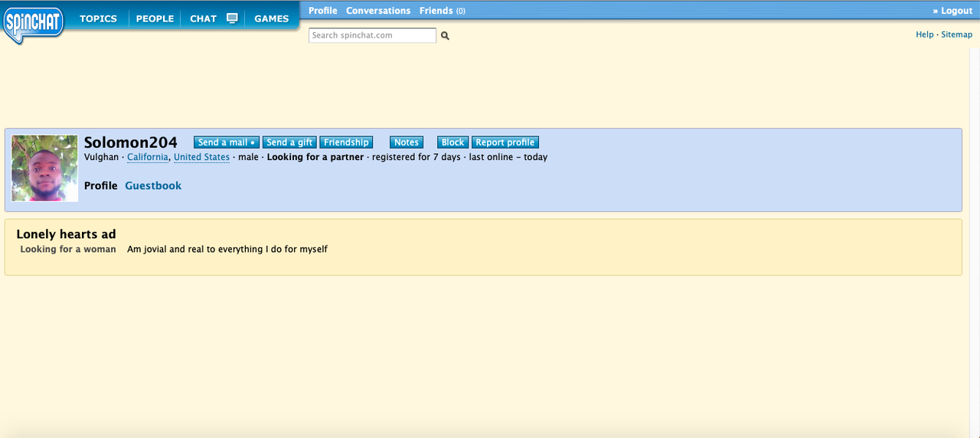Screen dimensions: 980x438
Task: Focus the Search spinchat.com field
Action: (x=372, y=35)
